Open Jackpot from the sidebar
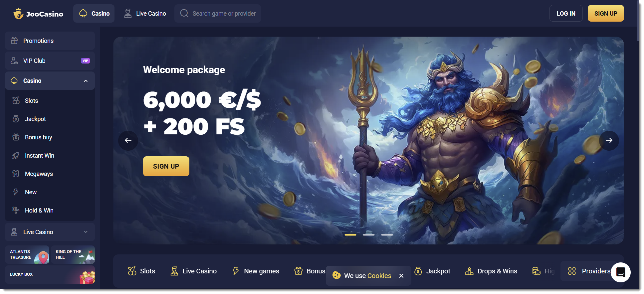This screenshot has height=294, width=644. click(x=50, y=119)
